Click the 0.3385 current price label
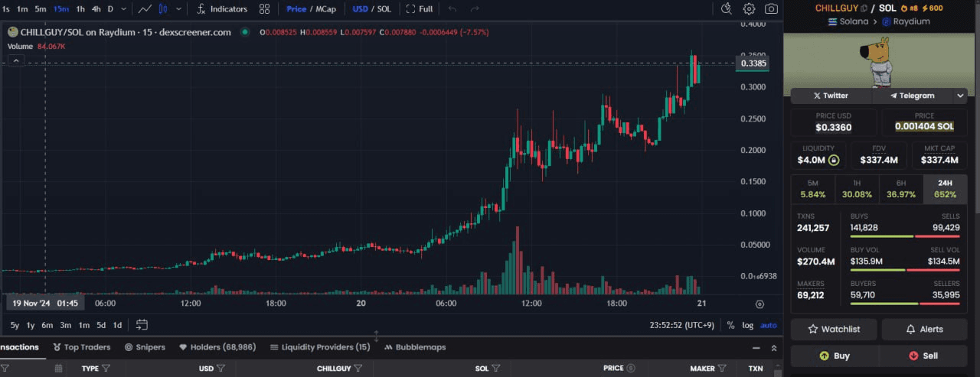 point(753,63)
